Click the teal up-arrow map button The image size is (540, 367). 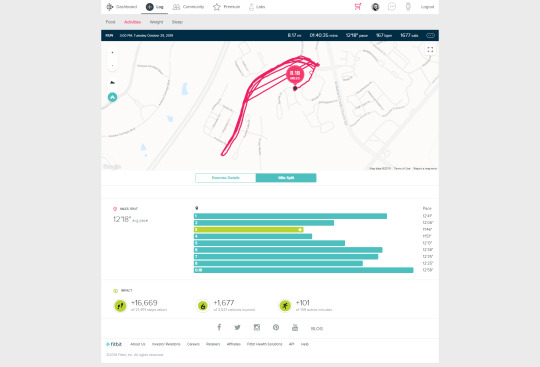(x=112, y=97)
